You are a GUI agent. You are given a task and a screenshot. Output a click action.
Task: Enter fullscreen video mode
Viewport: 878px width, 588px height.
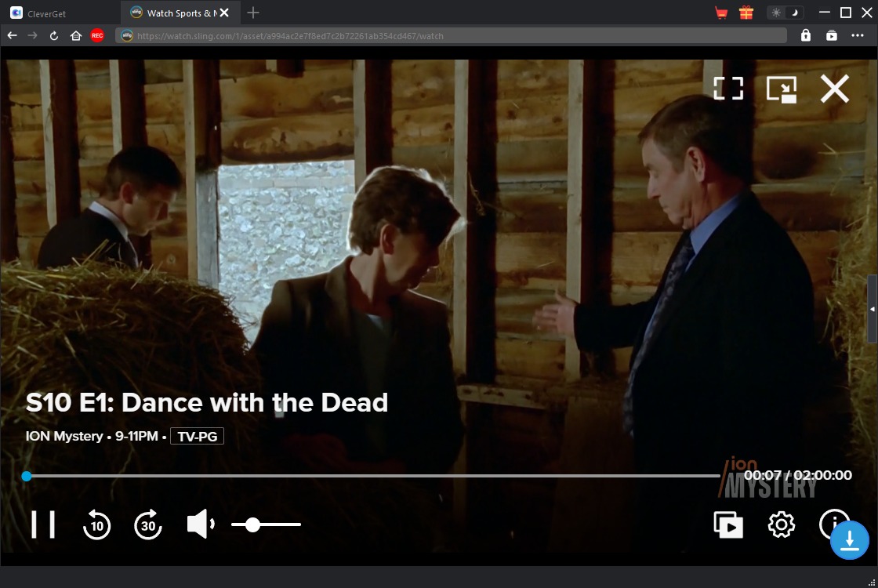728,89
